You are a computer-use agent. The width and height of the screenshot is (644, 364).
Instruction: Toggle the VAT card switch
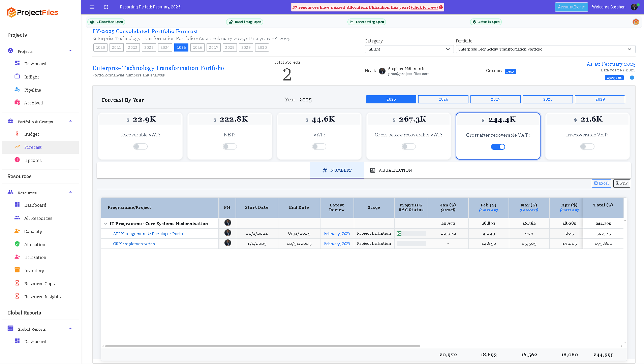tap(319, 146)
